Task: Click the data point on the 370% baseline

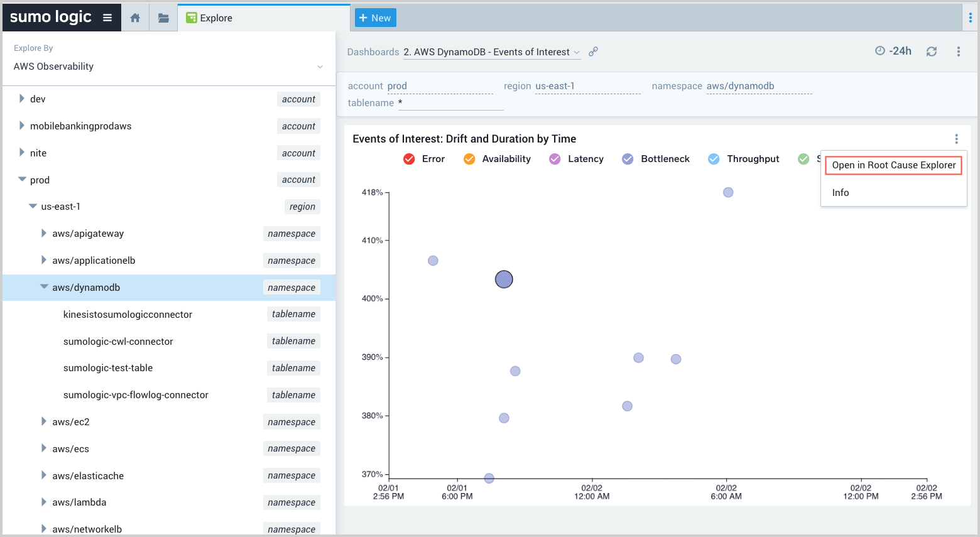Action: pyautogui.click(x=489, y=478)
